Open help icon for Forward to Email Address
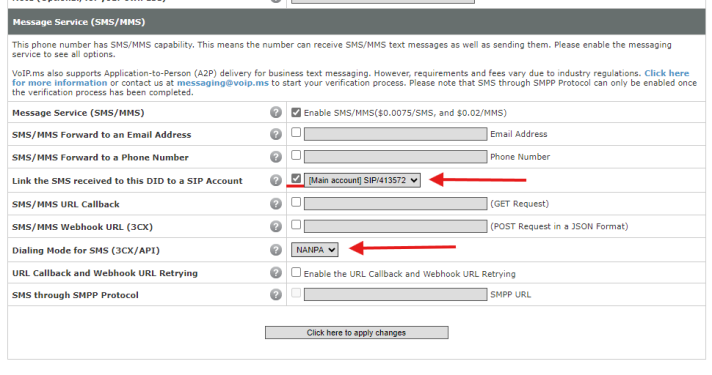 pyautogui.click(x=276, y=134)
